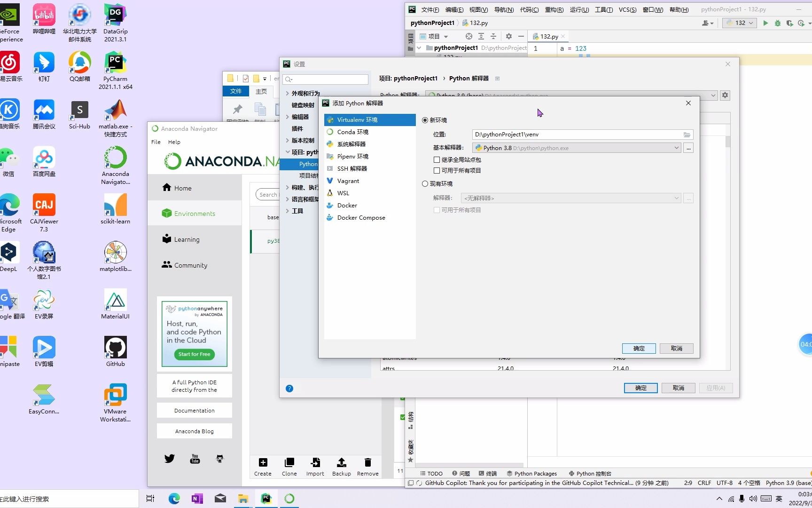The width and height of the screenshot is (812, 508).
Task: Browse for base interpreter with ellipsis button
Action: [x=688, y=148]
